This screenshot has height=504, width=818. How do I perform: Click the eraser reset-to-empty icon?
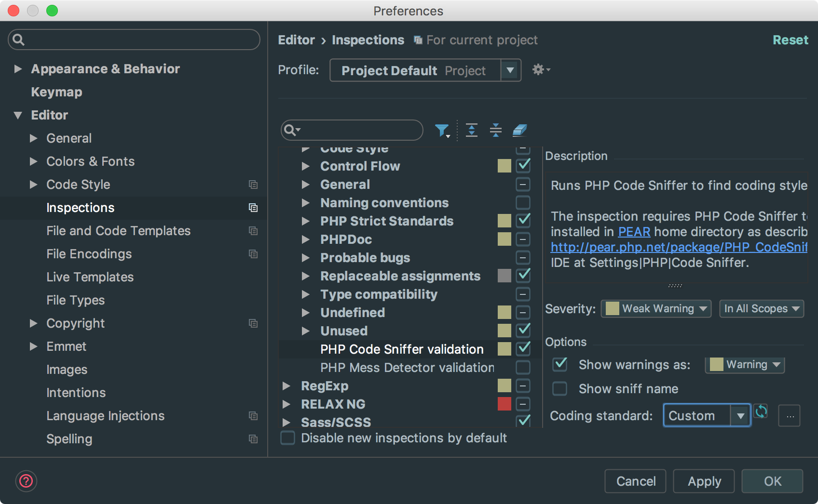coord(519,130)
